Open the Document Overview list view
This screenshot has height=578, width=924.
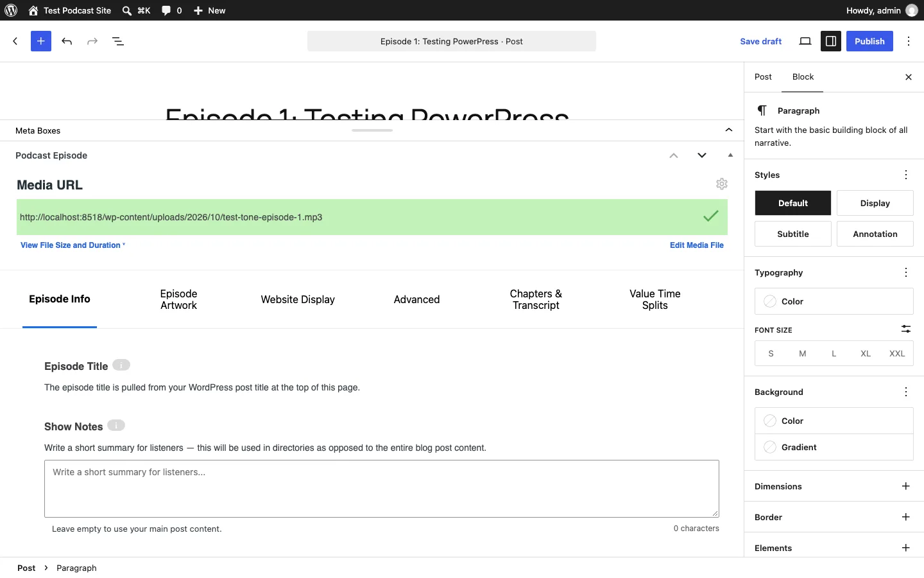[118, 41]
